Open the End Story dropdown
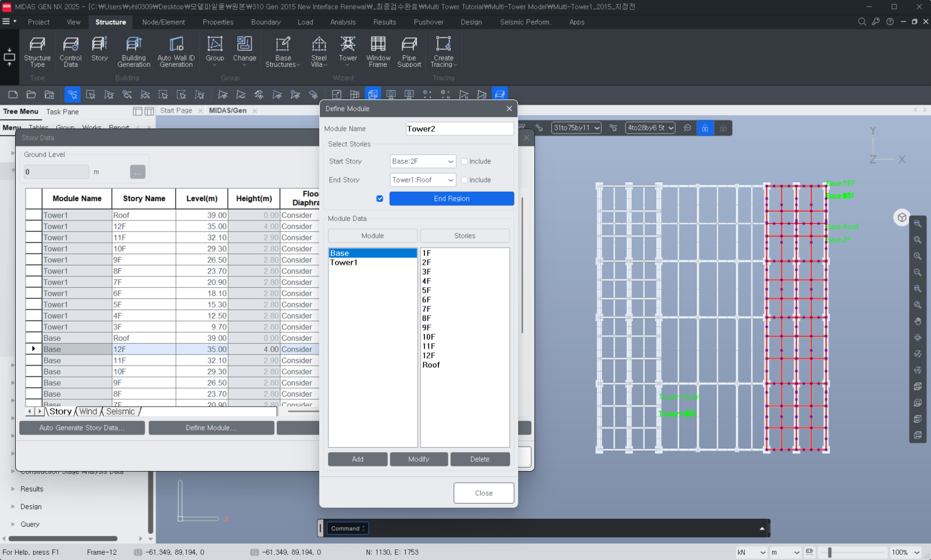 tap(422, 180)
